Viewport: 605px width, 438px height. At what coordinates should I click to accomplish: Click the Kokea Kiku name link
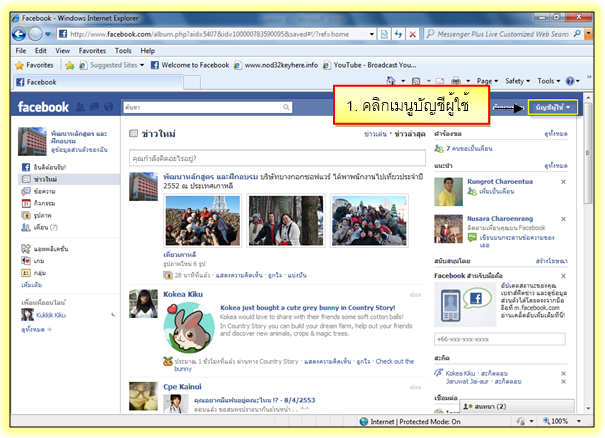tap(183, 294)
